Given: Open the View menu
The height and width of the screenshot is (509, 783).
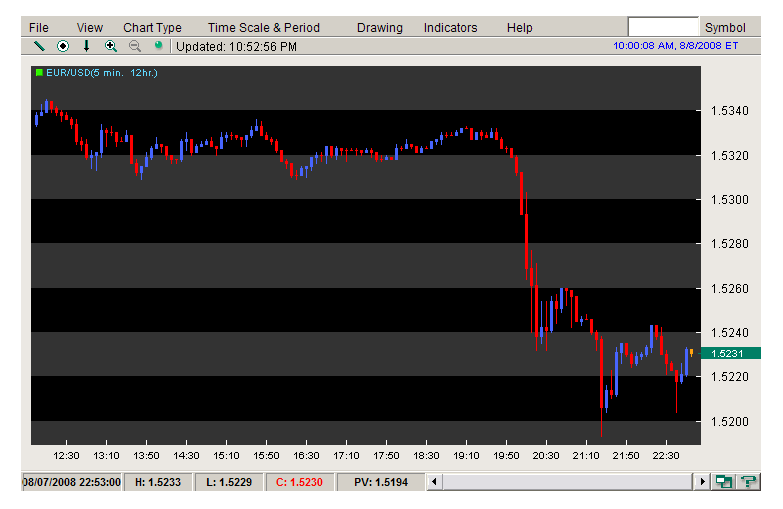Looking at the screenshot, I should click(90, 28).
